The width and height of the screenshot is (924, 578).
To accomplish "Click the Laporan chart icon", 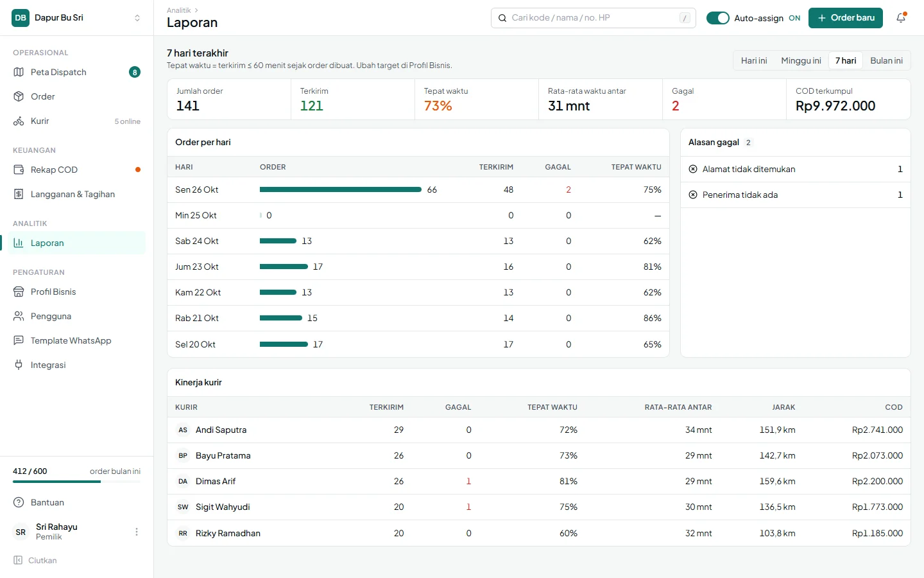I will tap(19, 243).
